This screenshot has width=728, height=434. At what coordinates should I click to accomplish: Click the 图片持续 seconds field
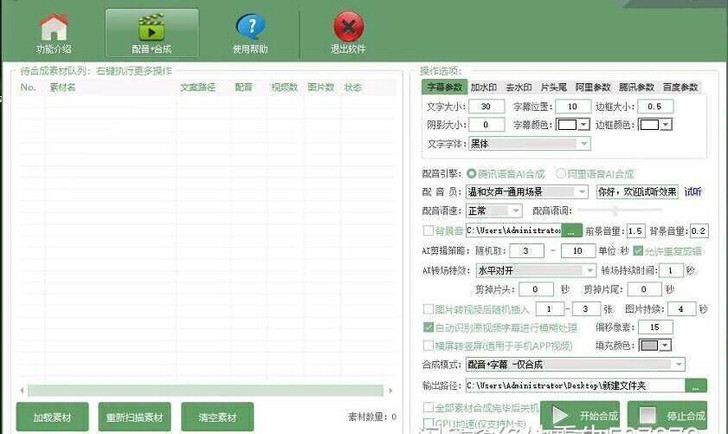pos(681,309)
